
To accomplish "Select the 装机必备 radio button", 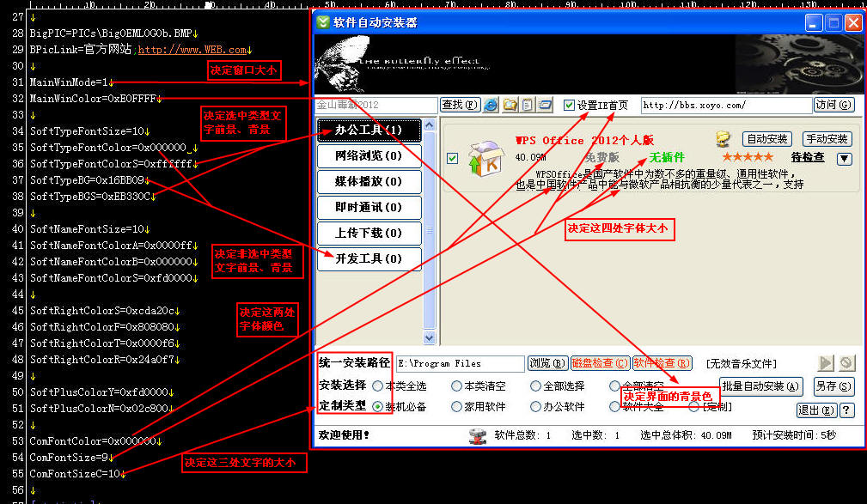I will click(377, 407).
